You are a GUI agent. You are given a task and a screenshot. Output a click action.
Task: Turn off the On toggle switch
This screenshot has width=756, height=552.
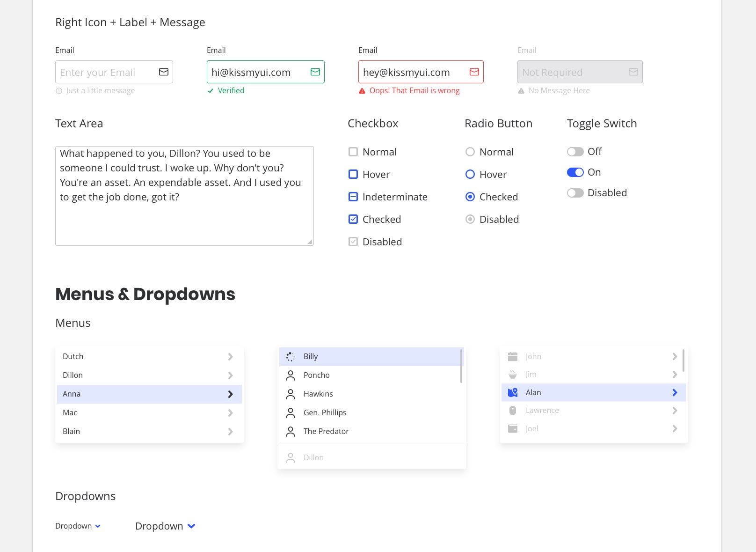(575, 172)
